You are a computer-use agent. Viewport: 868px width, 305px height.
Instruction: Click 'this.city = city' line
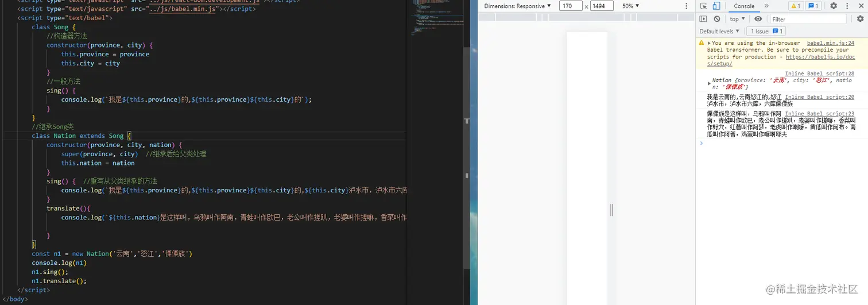pyautogui.click(x=91, y=63)
